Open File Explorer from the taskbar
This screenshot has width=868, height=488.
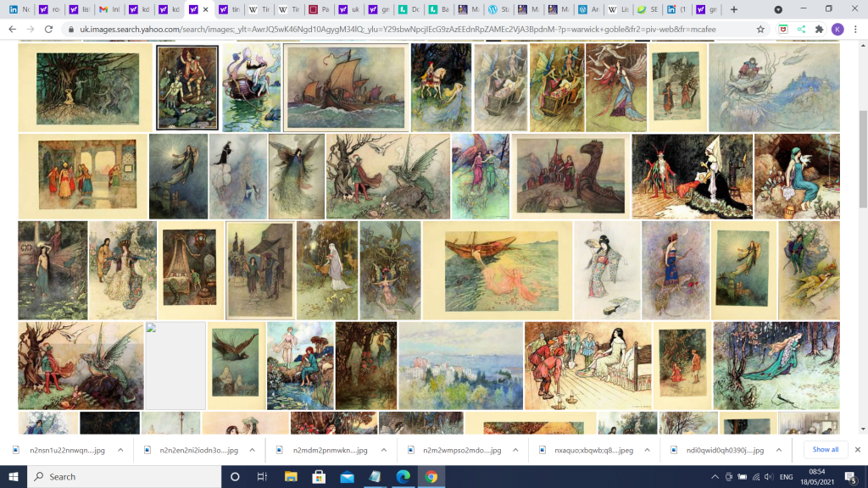tap(290, 476)
